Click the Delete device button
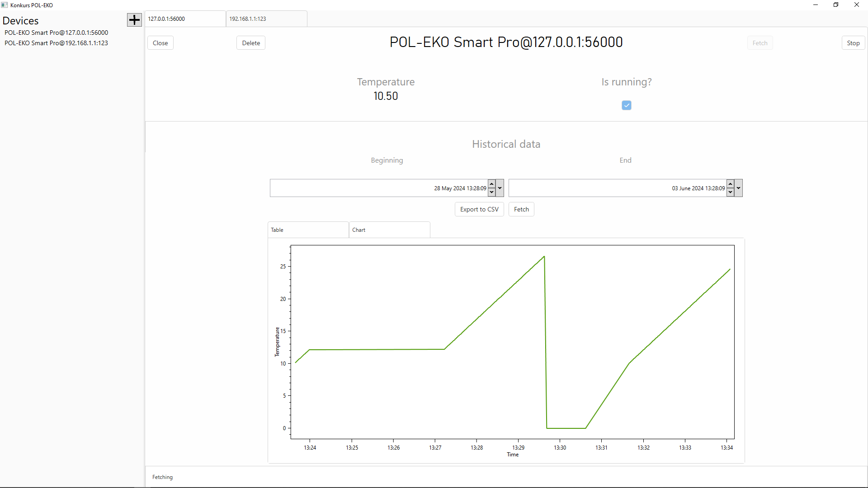This screenshot has height=488, width=868. pos(251,43)
